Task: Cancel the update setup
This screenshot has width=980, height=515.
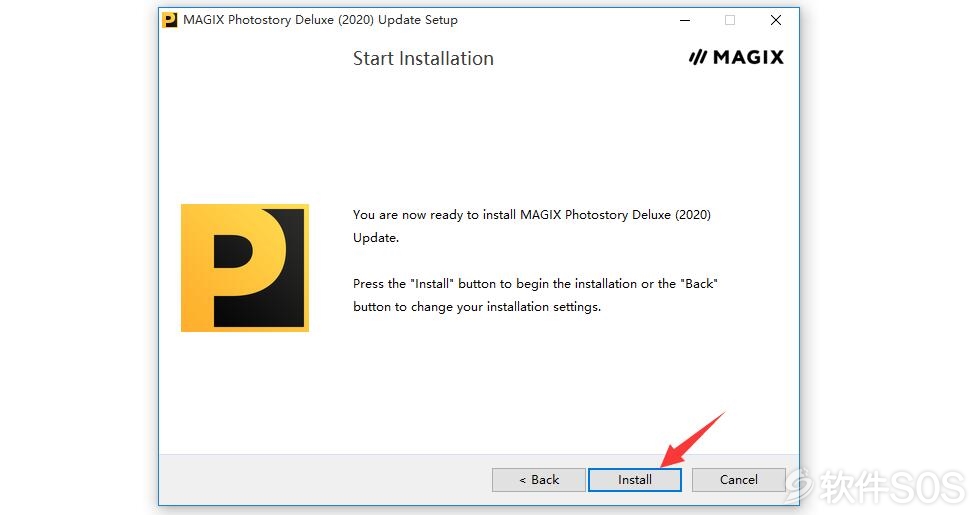Action: (x=738, y=479)
